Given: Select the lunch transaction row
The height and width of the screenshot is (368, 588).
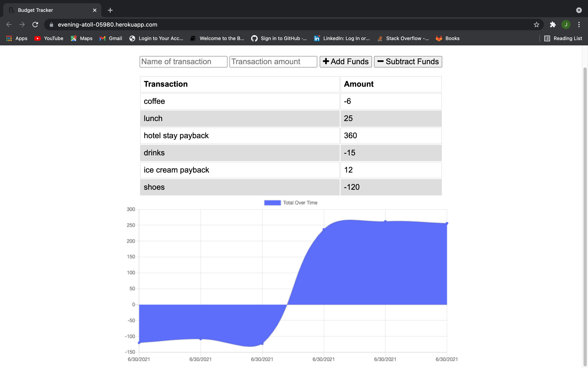Looking at the screenshot, I should 291,119.
